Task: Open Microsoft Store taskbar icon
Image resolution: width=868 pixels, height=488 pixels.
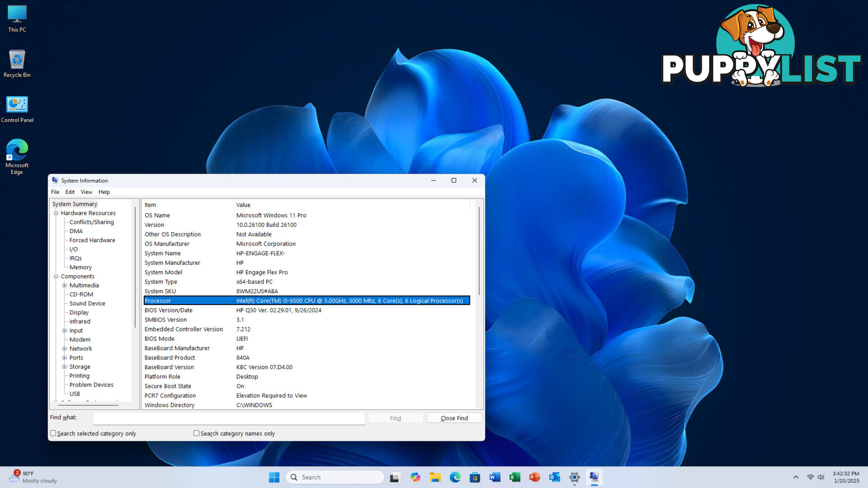Action: point(475,477)
